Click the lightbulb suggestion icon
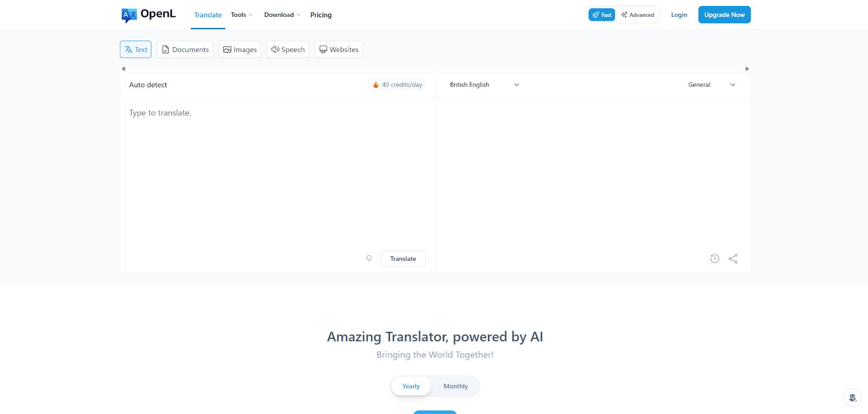The image size is (868, 414). coord(369,258)
